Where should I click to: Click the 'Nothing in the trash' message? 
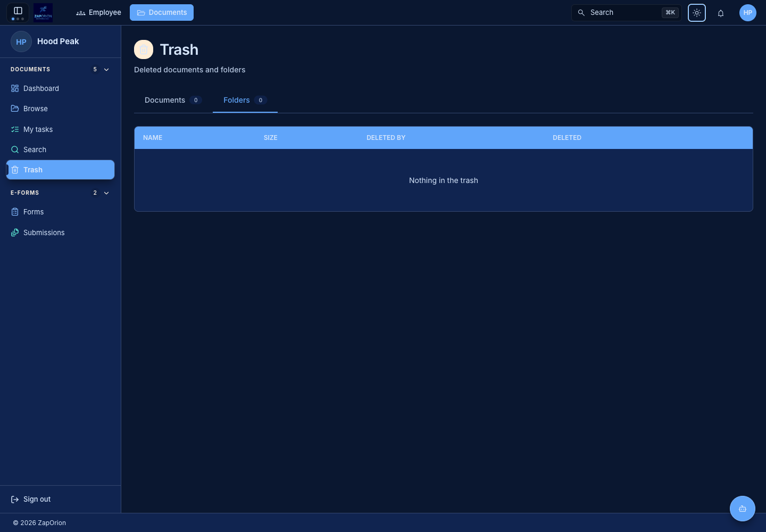tap(444, 180)
